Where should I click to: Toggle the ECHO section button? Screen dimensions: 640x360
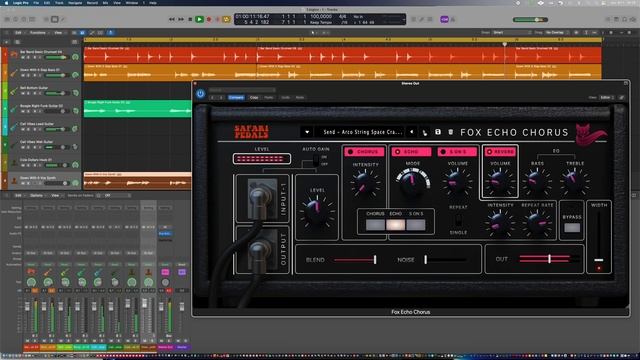pyautogui.click(x=411, y=152)
